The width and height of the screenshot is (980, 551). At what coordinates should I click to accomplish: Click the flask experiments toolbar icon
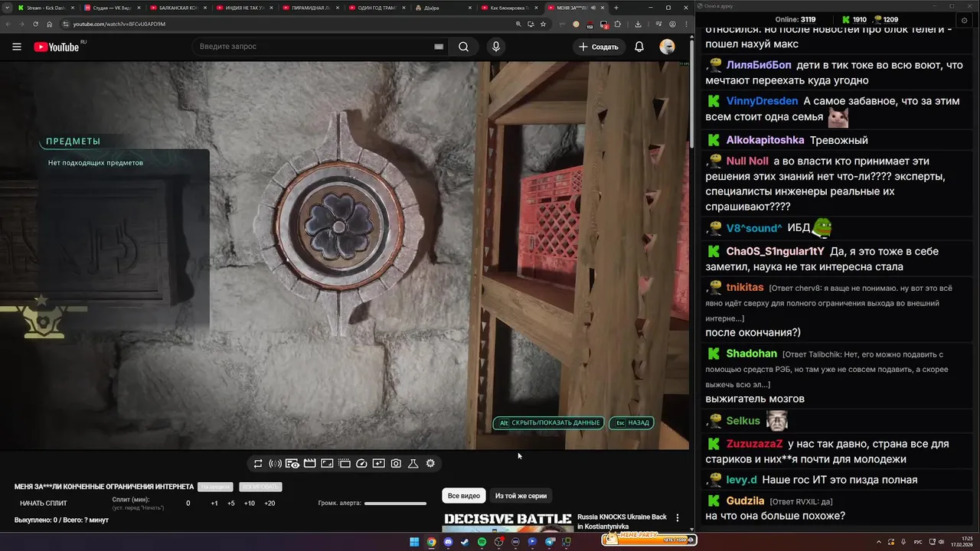coord(413,463)
